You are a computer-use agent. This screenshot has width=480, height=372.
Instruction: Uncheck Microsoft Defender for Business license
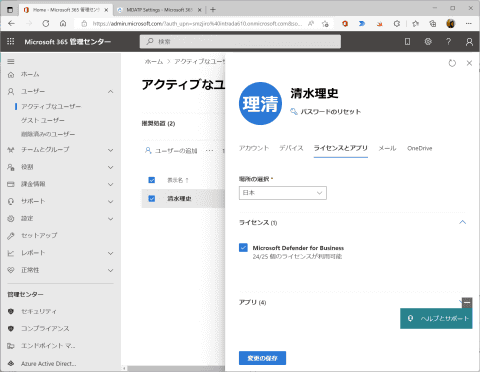coord(243,248)
